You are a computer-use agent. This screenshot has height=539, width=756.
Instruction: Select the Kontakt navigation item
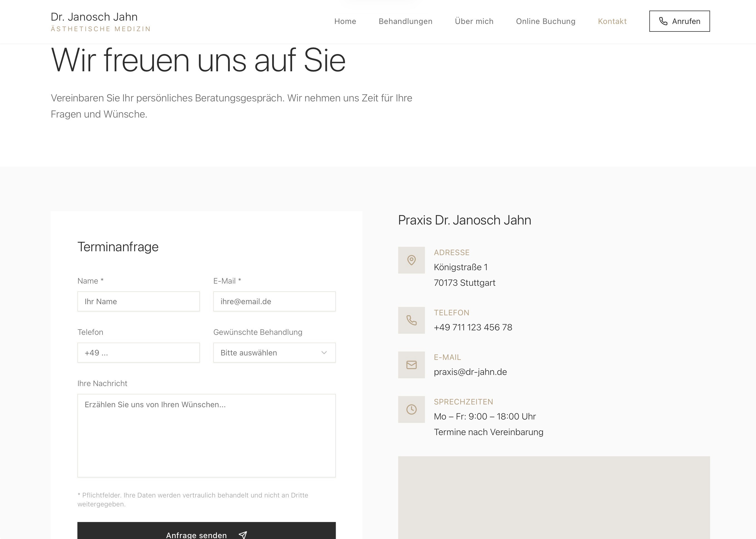tap(612, 21)
